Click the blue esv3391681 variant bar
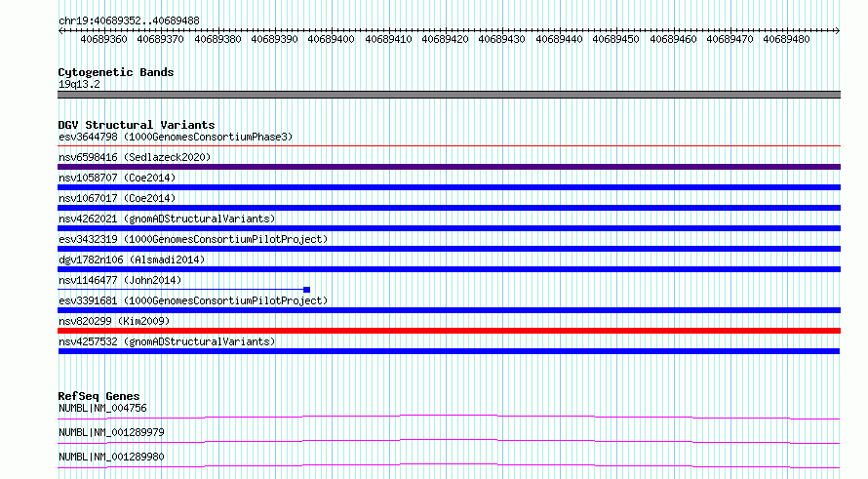Image resolution: width=868 pixels, height=479 pixels. click(449, 310)
